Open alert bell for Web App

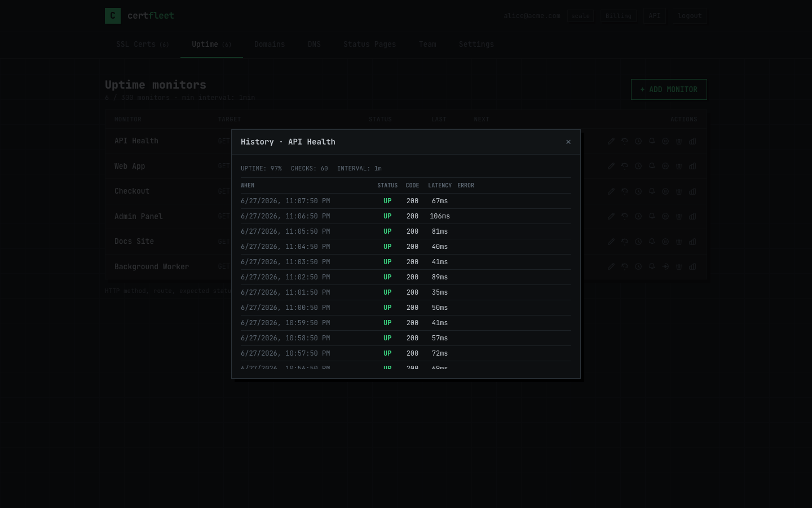click(652, 166)
